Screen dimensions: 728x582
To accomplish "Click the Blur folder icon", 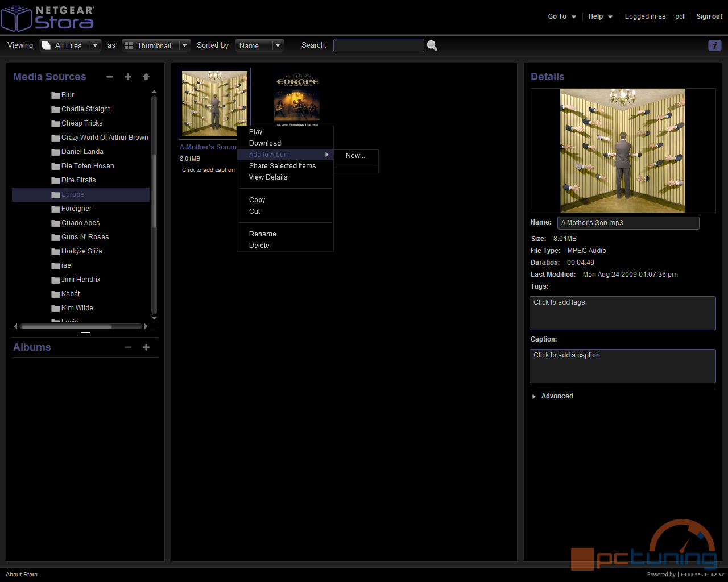I will [56, 95].
